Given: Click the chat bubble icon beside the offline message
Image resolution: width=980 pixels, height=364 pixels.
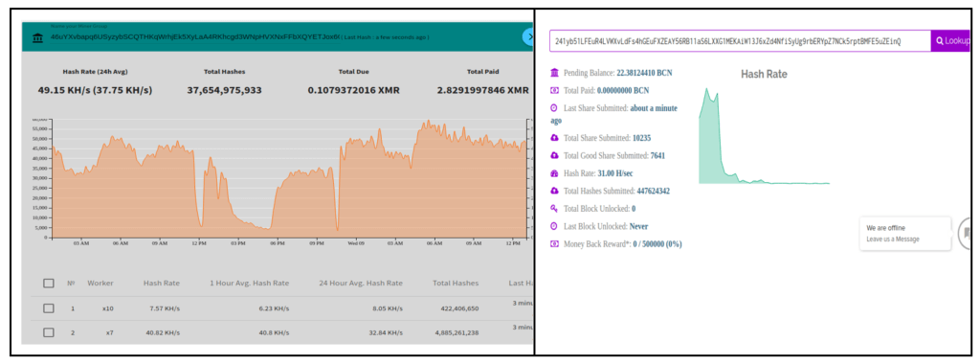Looking at the screenshot, I should pos(965,234).
